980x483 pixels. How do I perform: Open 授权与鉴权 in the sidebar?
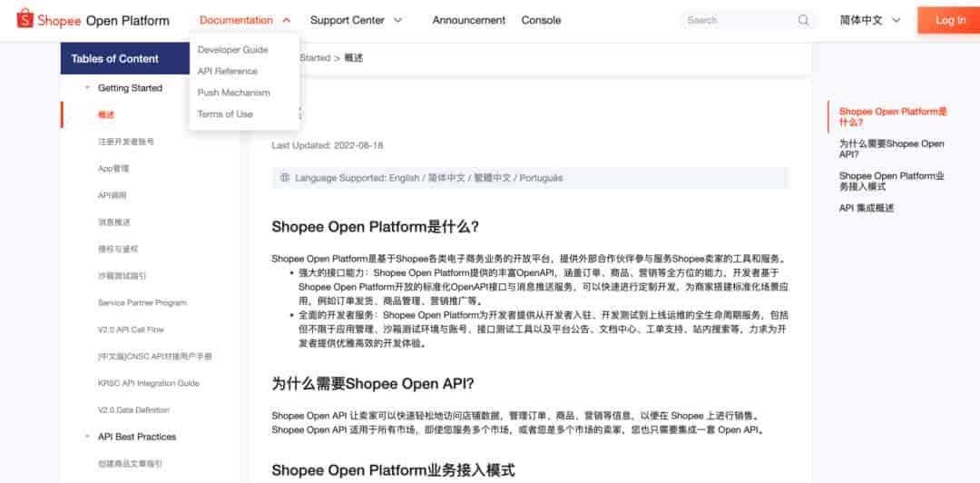[117, 249]
